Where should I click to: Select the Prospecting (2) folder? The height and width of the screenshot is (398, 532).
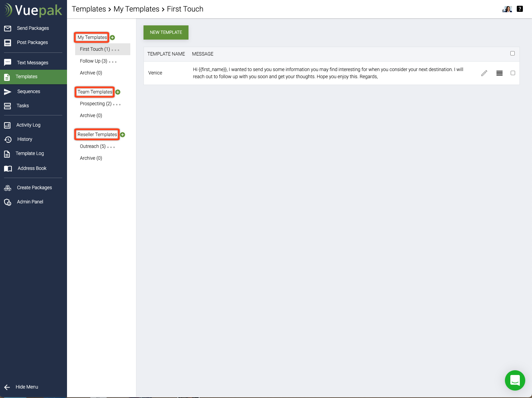point(95,104)
